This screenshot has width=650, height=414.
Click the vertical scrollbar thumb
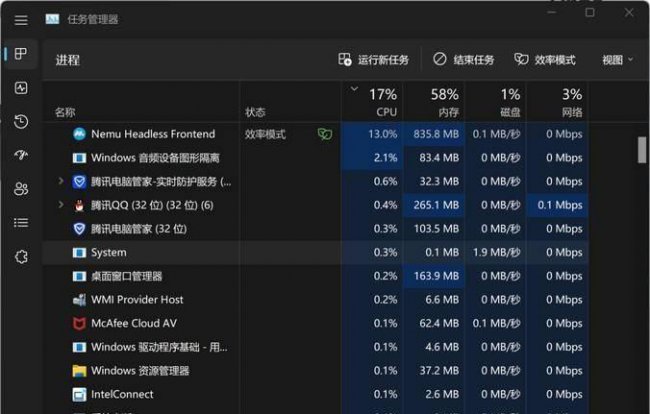(642, 150)
